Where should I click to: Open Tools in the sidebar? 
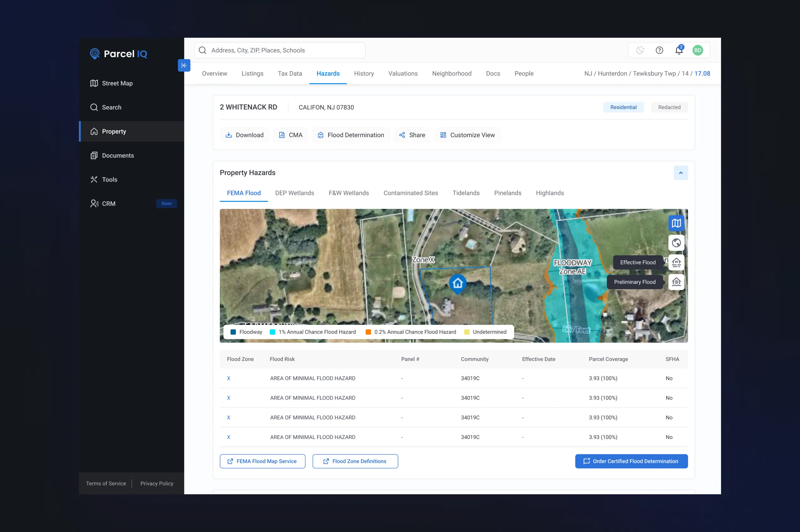(109, 180)
